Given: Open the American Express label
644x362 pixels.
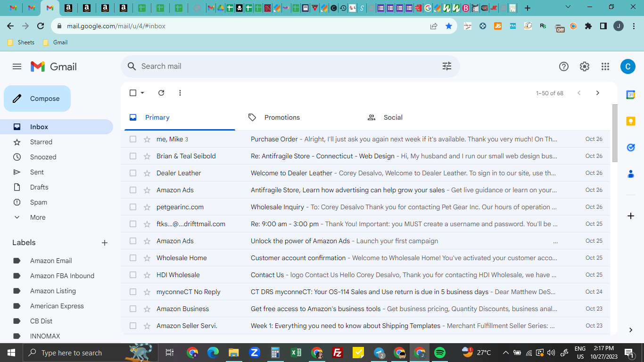Looking at the screenshot, I should 57,306.
